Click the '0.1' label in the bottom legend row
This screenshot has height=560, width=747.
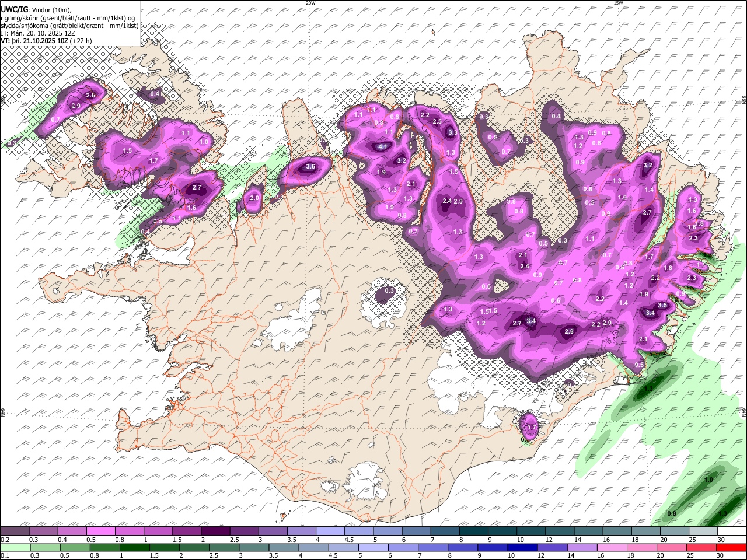click(5, 555)
